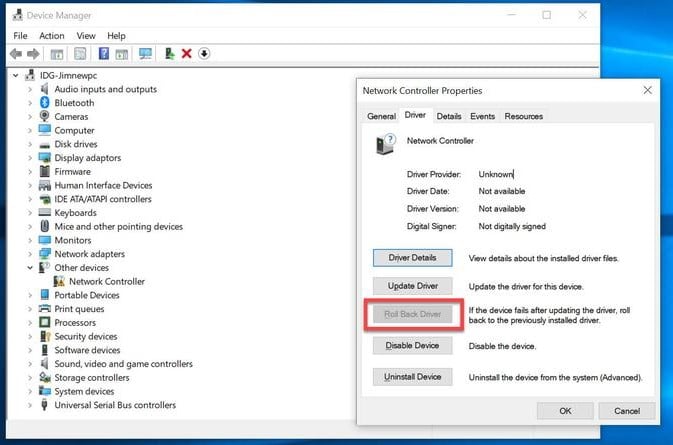Viewport: 673px width, 445px height.
Task: Select the Keyboards icon in the tree
Action: [45, 212]
